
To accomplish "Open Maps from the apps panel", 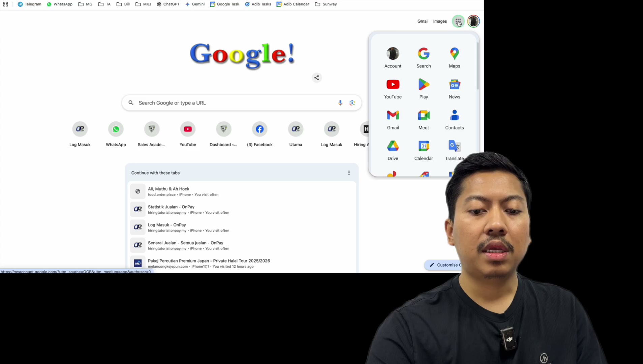I will pyautogui.click(x=454, y=58).
